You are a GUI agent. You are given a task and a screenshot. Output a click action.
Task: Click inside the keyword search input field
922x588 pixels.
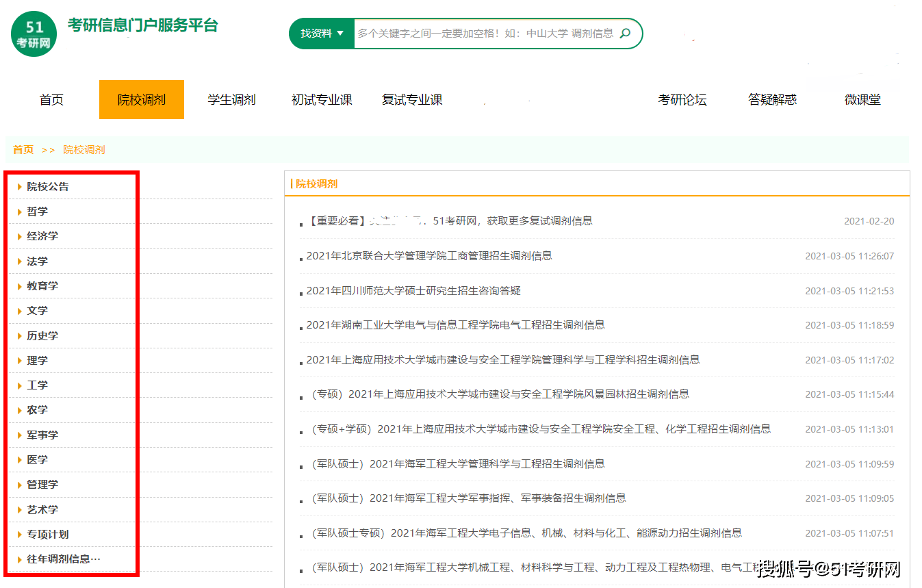coord(479,33)
